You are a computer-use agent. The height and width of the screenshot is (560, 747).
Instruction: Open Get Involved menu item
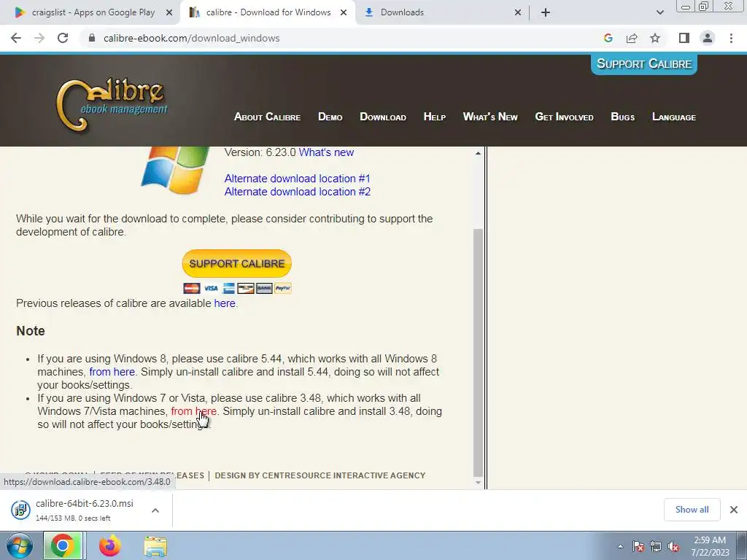pyautogui.click(x=564, y=117)
